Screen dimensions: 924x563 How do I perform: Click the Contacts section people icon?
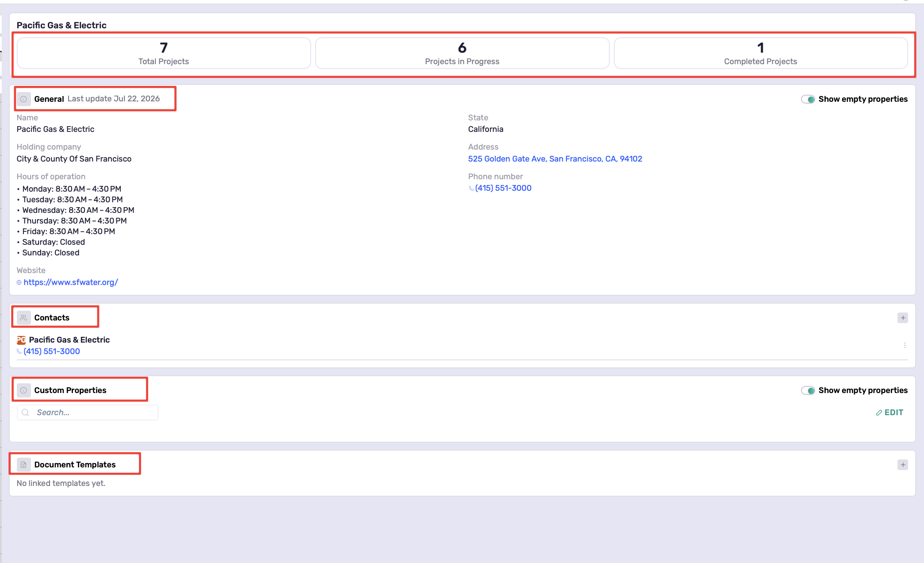23,318
